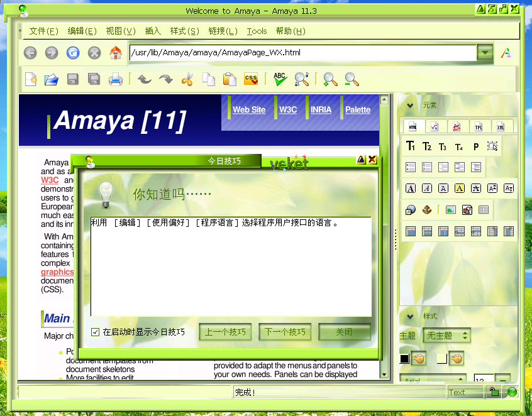The image size is (532, 416).
Task: Click the Find search binoculars icon
Action: (x=301, y=79)
